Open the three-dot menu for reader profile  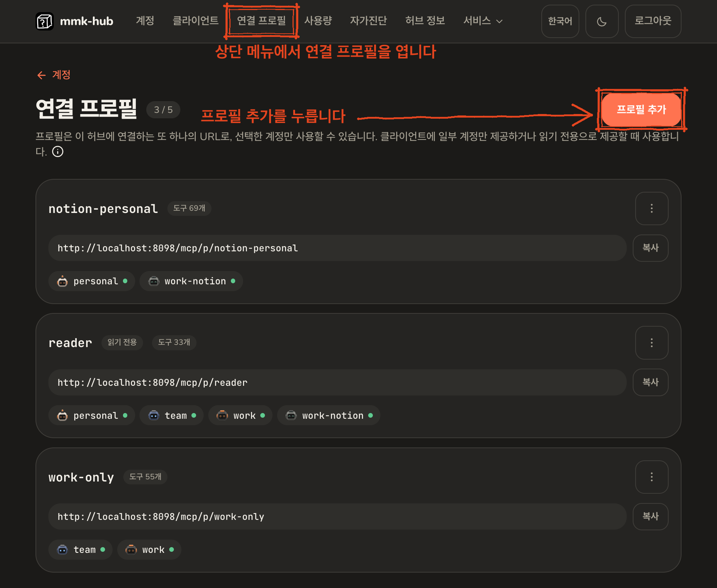pyautogui.click(x=652, y=343)
